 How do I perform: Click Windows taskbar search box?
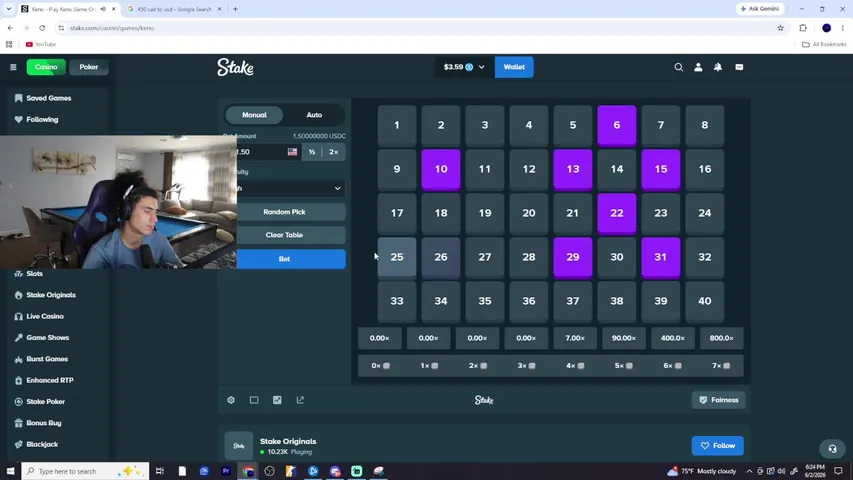click(x=85, y=471)
